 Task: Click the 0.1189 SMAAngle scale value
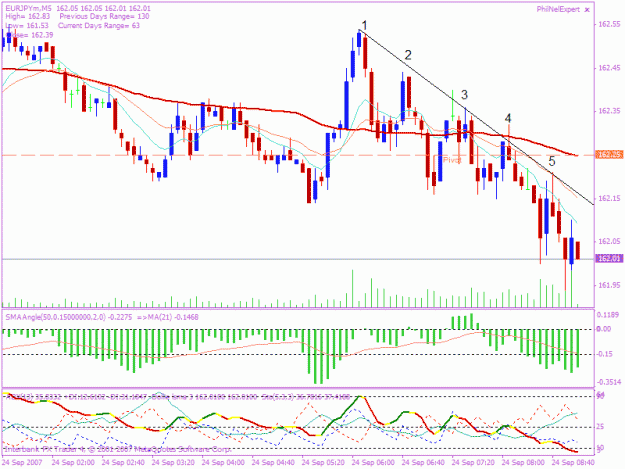coord(608,315)
